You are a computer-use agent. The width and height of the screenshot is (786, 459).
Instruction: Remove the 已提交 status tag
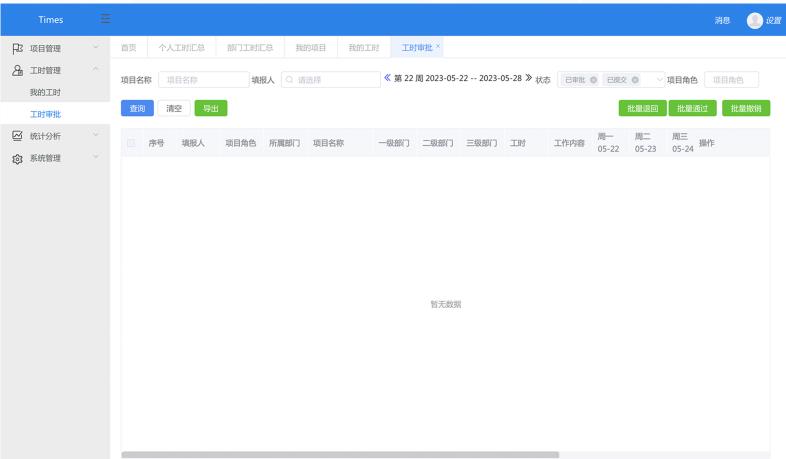635,80
